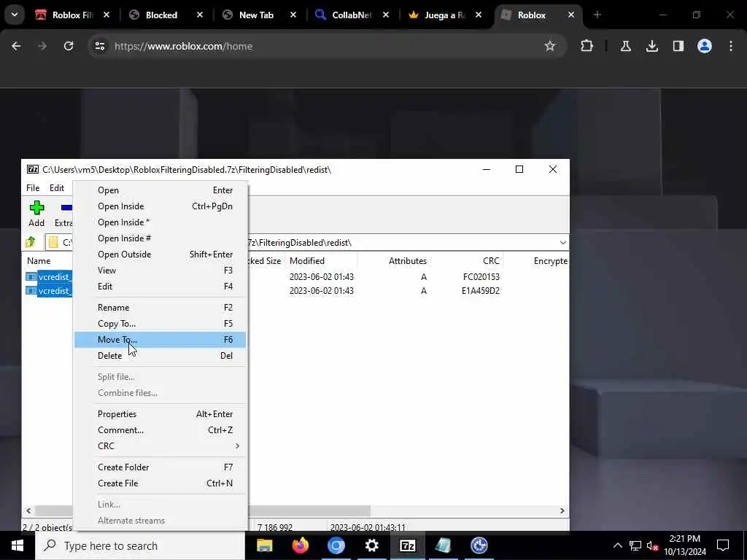This screenshot has width=747, height=560.
Task: Open Settings gear in the taskbar
Action: click(x=371, y=545)
